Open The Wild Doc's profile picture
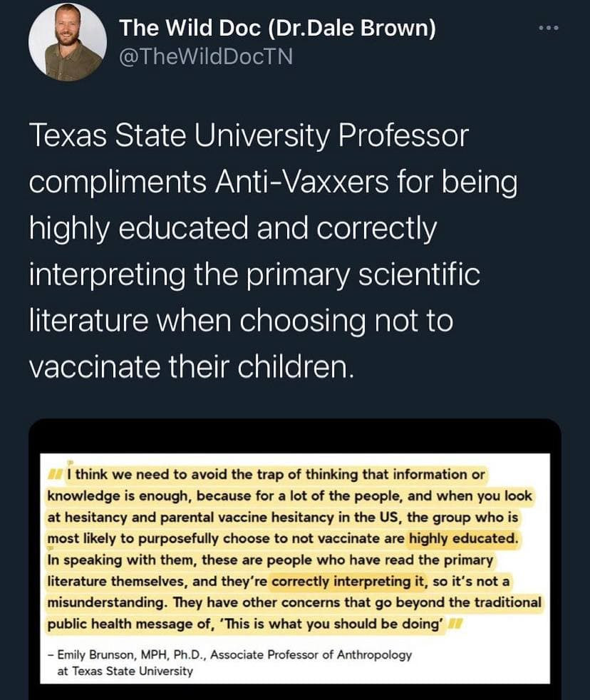The height and width of the screenshot is (700, 590). click(x=65, y=42)
